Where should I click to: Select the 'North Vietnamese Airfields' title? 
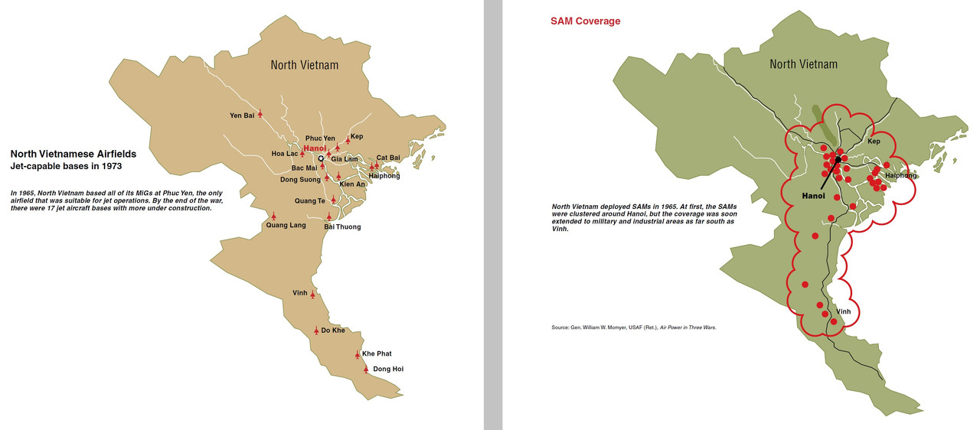[73, 154]
